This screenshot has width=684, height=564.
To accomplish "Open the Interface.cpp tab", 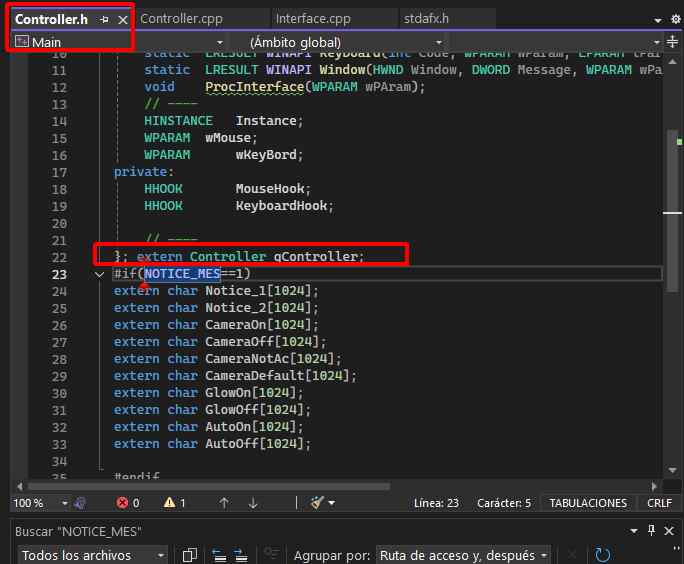I will point(313,19).
